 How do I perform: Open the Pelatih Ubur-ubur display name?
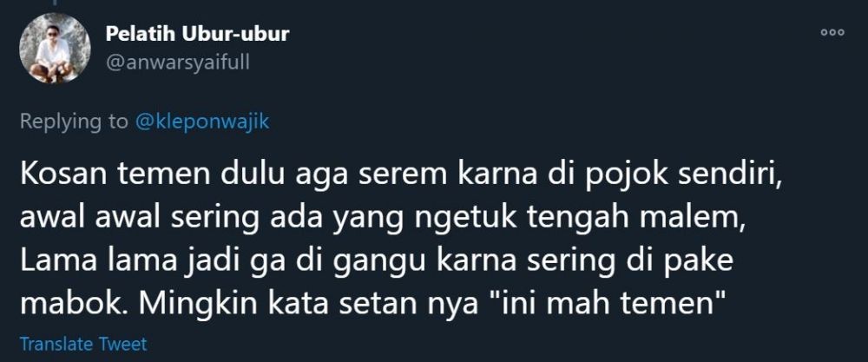coord(197,34)
